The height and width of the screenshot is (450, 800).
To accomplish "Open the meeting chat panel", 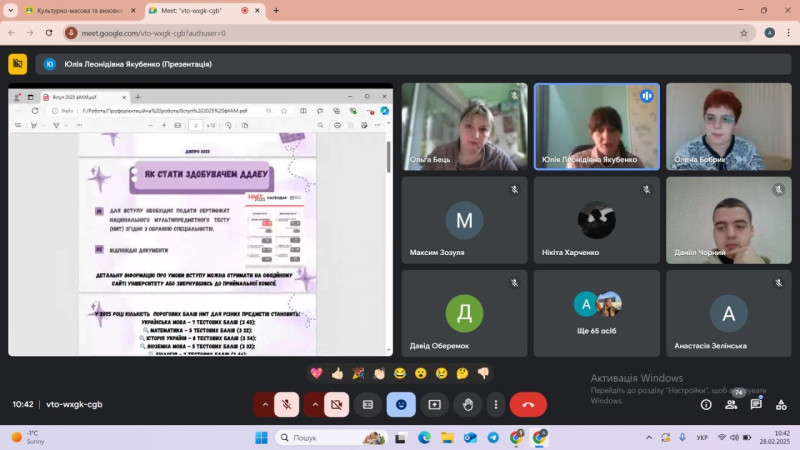I will (756, 404).
